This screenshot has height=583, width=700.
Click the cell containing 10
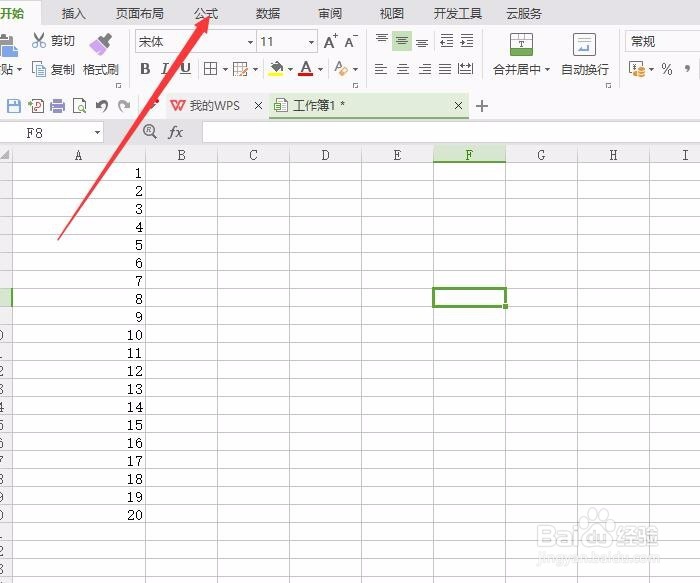pos(79,334)
